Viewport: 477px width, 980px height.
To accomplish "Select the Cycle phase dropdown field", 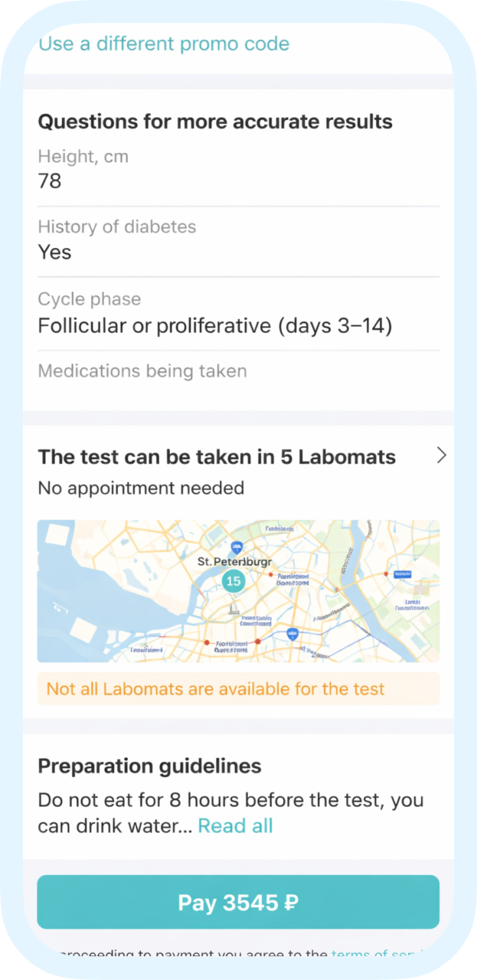I will coord(238,326).
